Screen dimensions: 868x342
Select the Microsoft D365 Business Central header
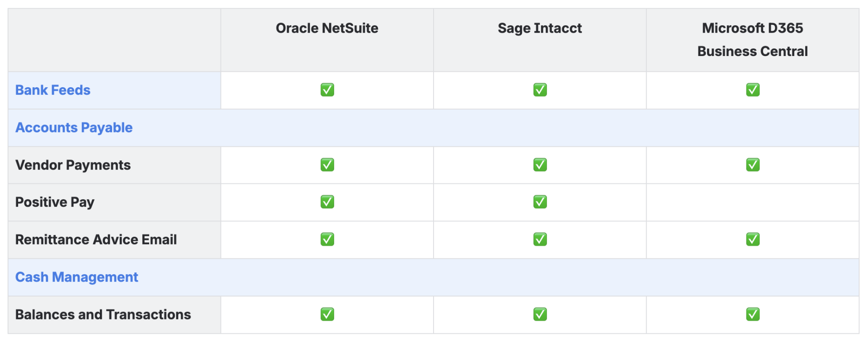752,40
